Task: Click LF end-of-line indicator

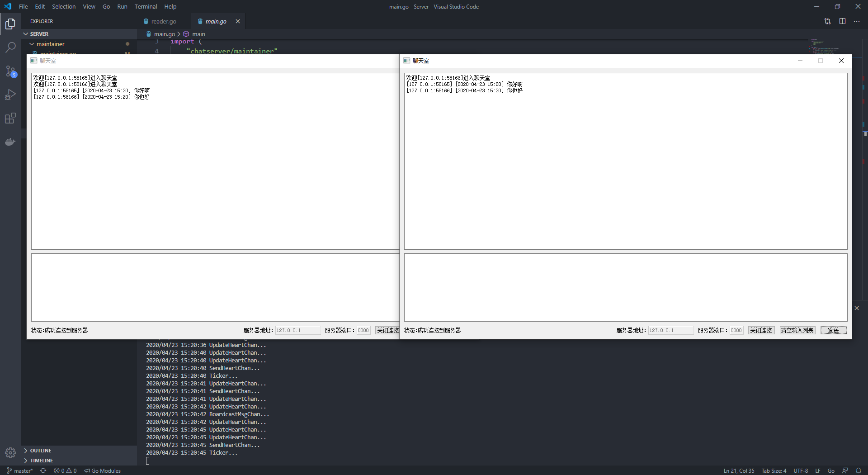Action: click(x=818, y=470)
